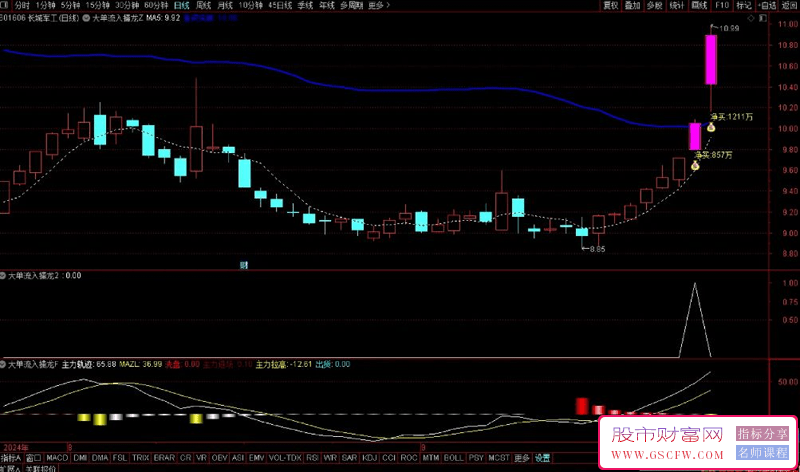Click 关联报价 tab
The image size is (800, 472).
40,468
